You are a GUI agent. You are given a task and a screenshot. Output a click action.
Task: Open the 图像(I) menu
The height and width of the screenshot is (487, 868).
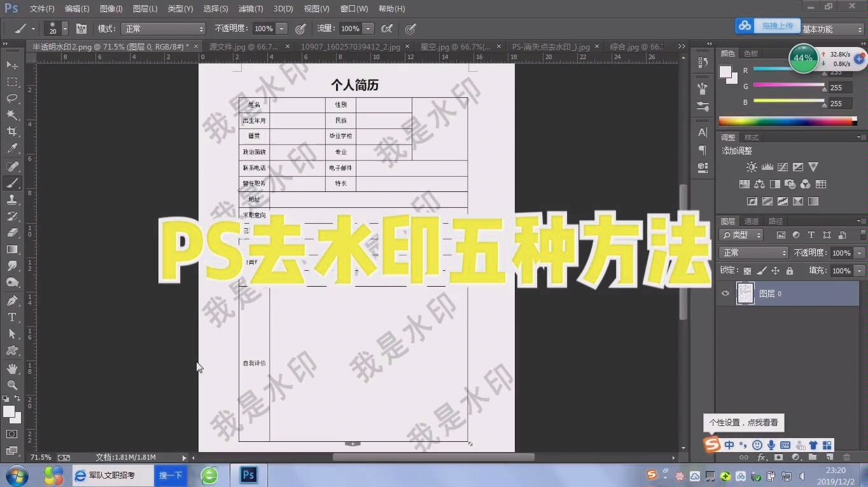111,9
